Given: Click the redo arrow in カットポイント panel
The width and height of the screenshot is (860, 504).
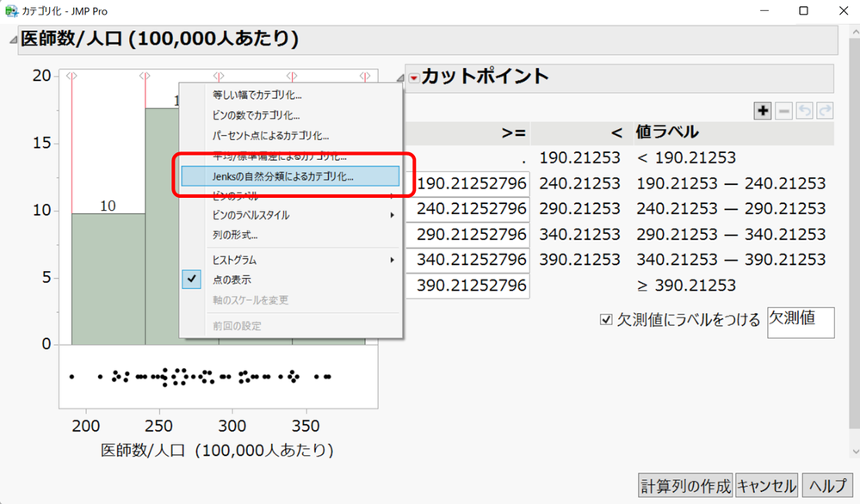Looking at the screenshot, I should tap(825, 111).
